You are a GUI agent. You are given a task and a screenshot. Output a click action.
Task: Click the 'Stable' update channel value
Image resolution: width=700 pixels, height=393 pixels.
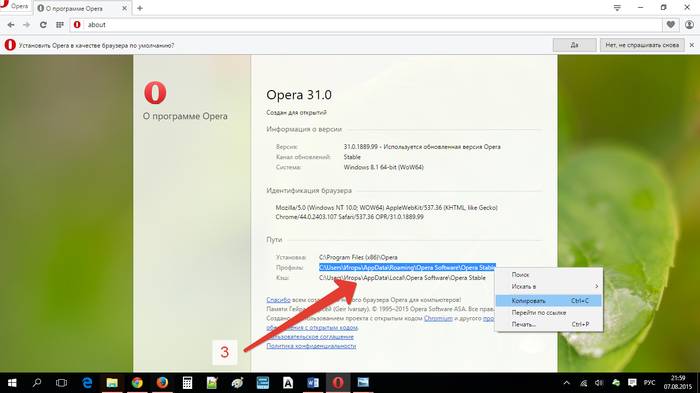(x=352, y=157)
